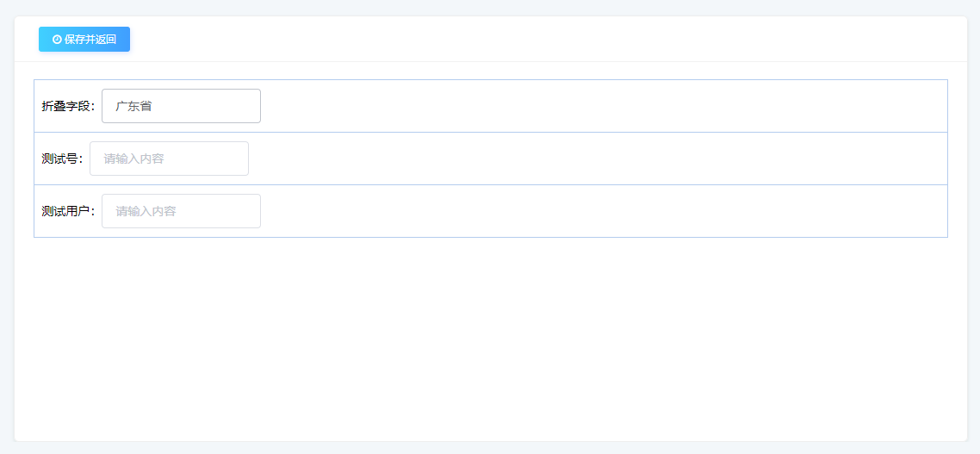Click the divider between 测试号 and 测试用户 rows
The width and height of the screenshot is (980, 454).
click(x=491, y=185)
